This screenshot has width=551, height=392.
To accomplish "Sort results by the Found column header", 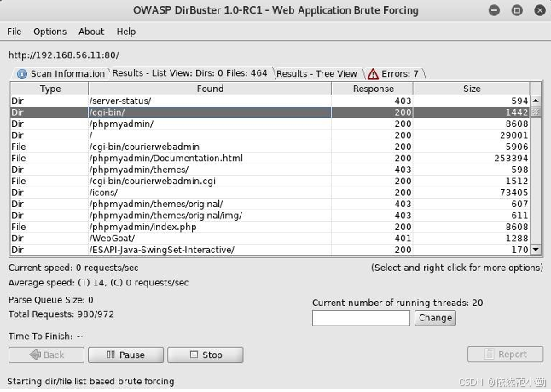I will (x=210, y=89).
